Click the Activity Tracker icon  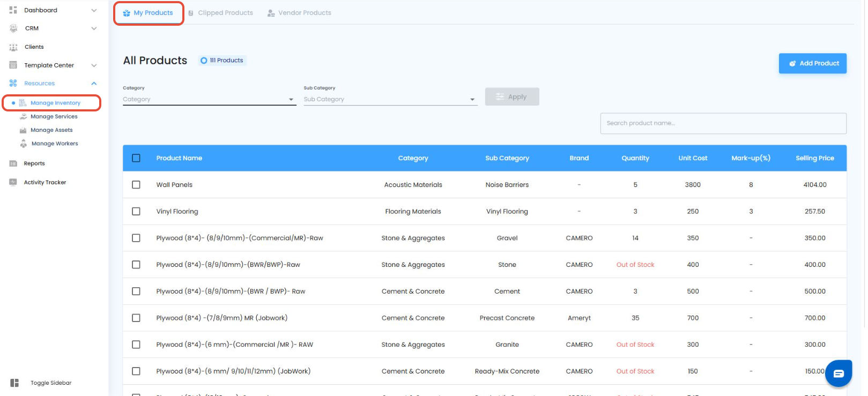(x=13, y=182)
